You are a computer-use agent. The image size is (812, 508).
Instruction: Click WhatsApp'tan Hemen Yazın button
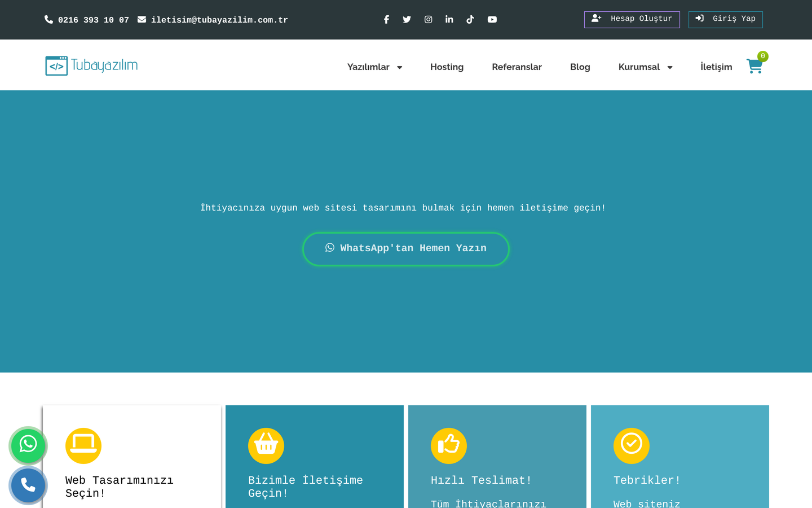tap(406, 248)
